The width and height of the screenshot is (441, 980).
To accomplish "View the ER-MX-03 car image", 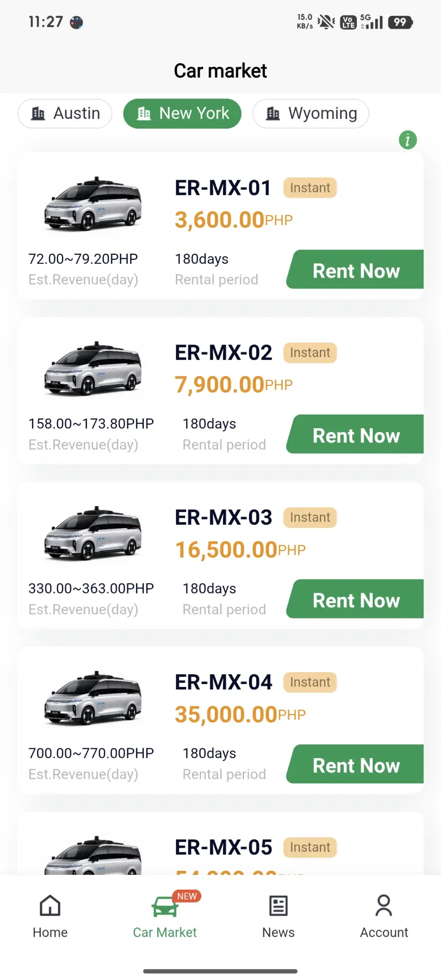I will click(x=93, y=533).
